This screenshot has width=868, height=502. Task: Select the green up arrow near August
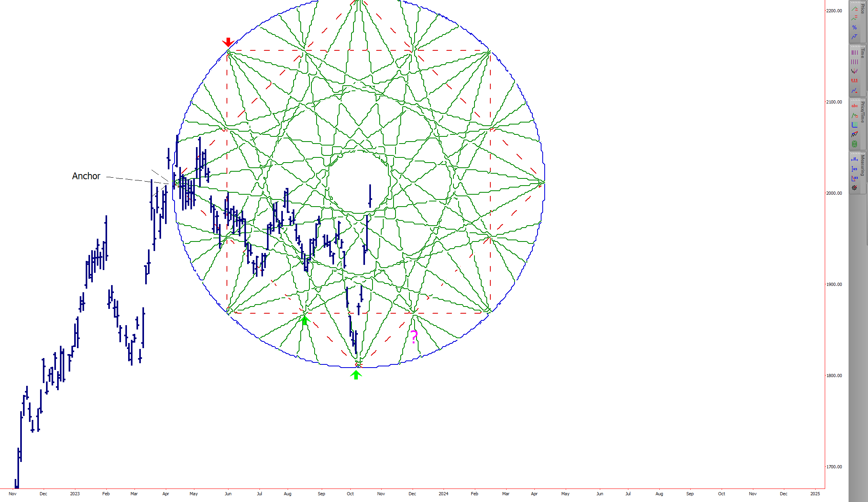(x=304, y=320)
